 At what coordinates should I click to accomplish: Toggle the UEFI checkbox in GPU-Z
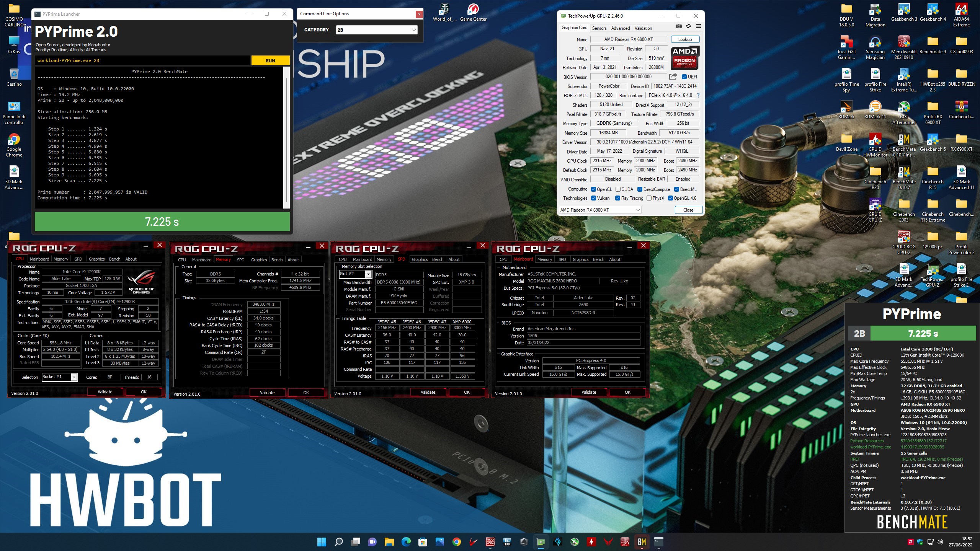click(x=684, y=77)
